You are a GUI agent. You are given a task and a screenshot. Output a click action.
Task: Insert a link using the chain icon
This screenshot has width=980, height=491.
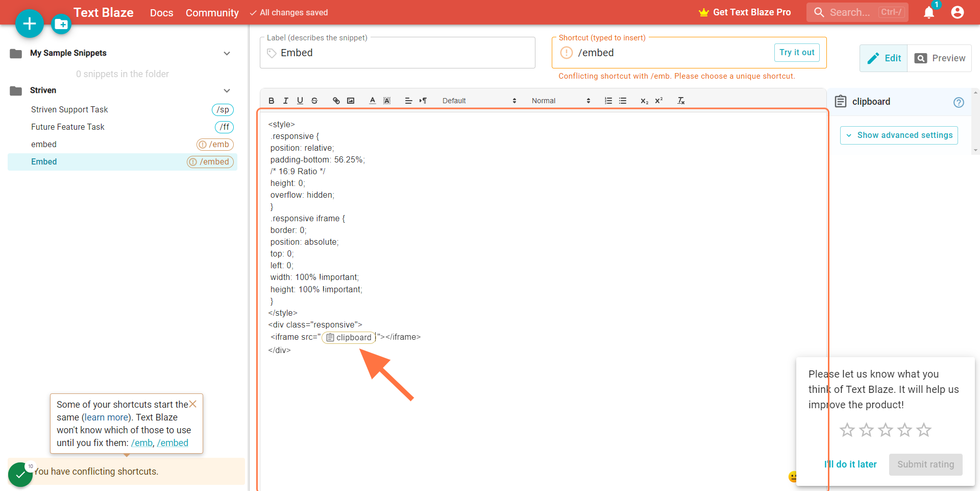point(336,101)
